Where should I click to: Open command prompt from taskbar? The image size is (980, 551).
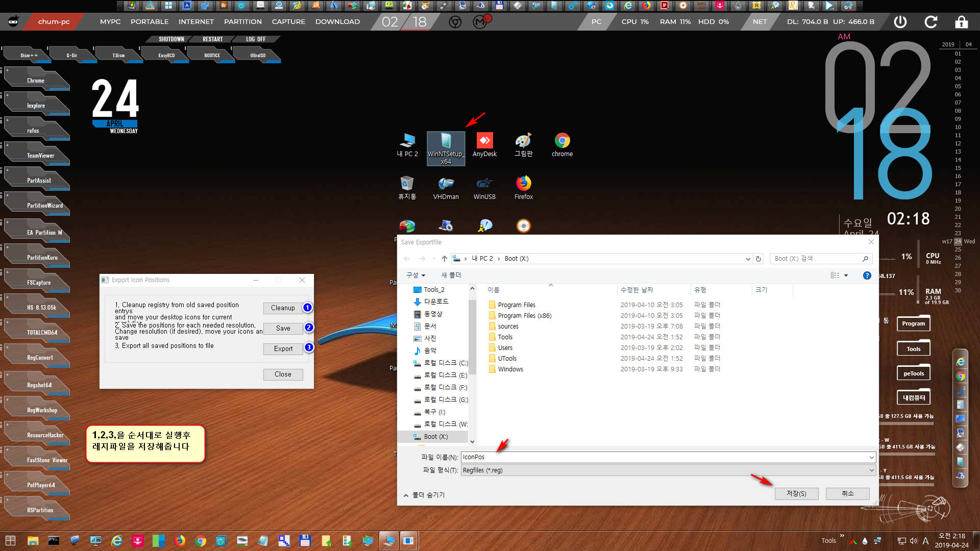pos(54,541)
